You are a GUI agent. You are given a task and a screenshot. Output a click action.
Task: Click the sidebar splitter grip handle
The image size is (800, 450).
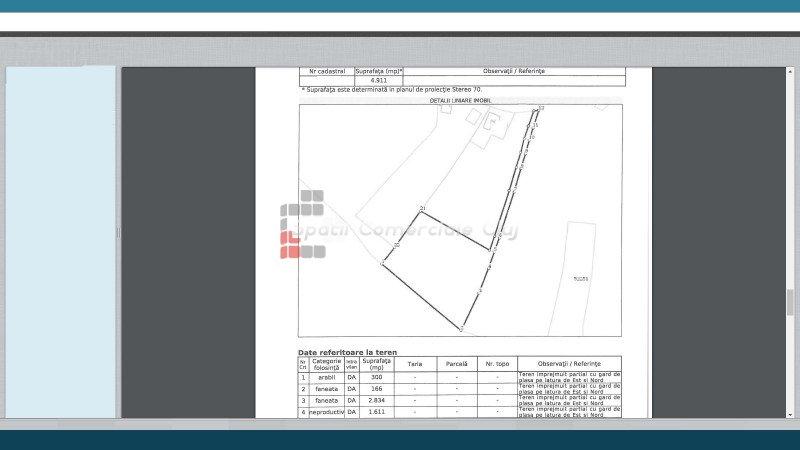coord(118,232)
